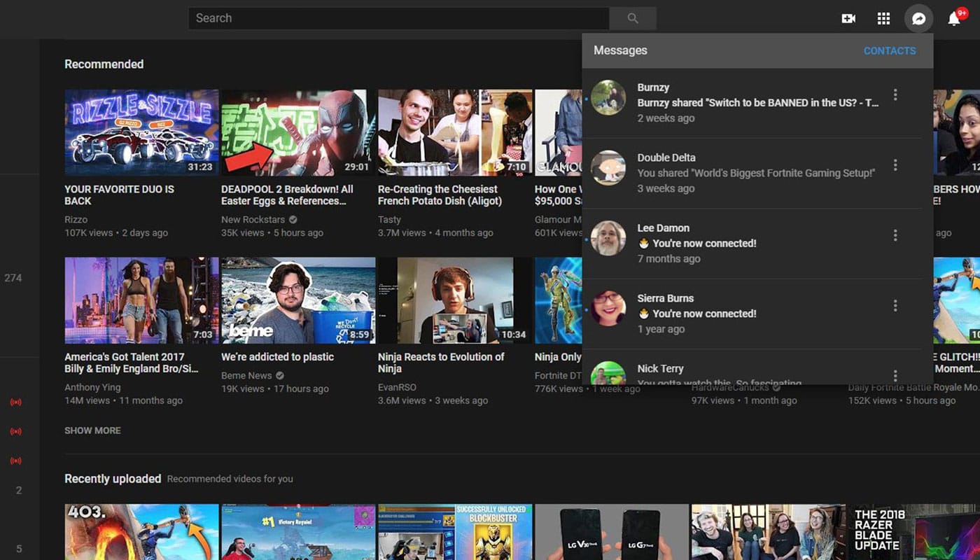This screenshot has width=980, height=560.
Task: Open options menu for Burnzy message
Action: pos(895,95)
